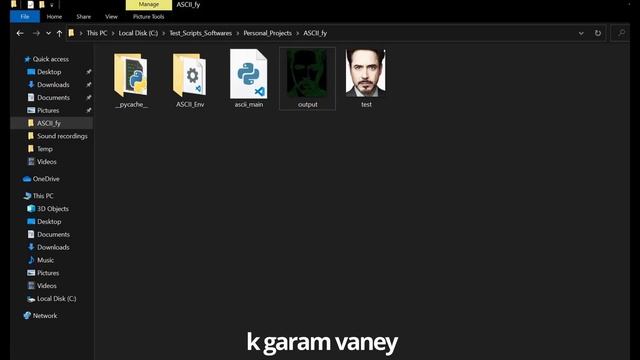Expand chevron after Personal_Projects breadcrumb
This screenshot has height=360, width=640.
coord(298,33)
